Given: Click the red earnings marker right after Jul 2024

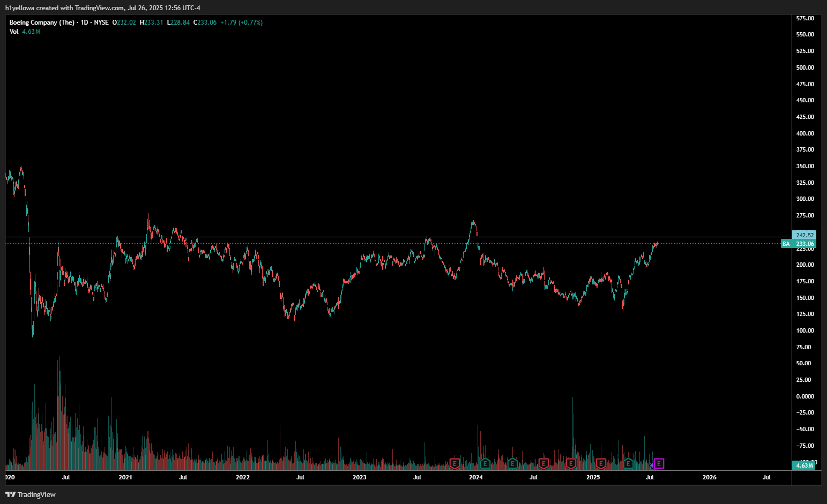Looking at the screenshot, I should 543,463.
